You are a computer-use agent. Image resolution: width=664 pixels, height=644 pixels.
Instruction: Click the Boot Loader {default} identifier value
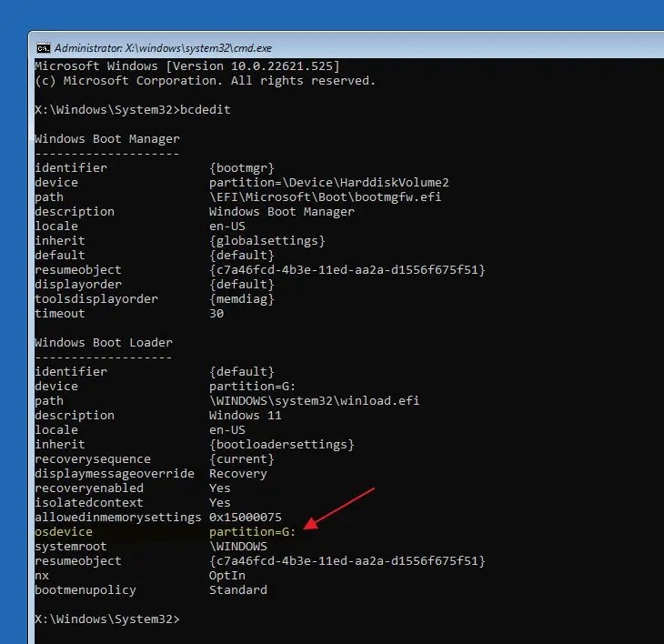tap(242, 372)
